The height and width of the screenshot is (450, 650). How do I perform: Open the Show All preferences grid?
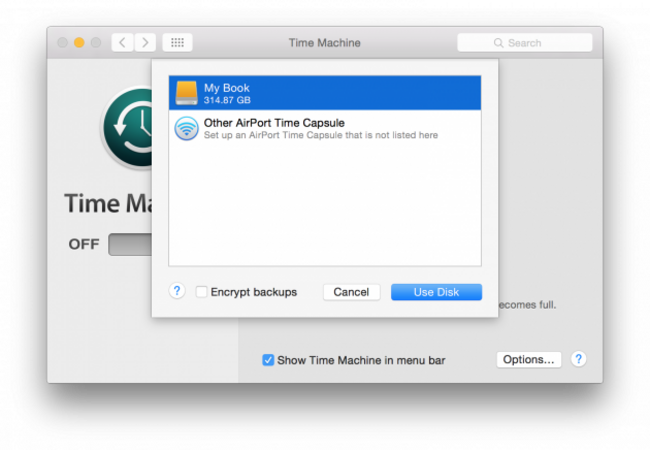tap(177, 43)
